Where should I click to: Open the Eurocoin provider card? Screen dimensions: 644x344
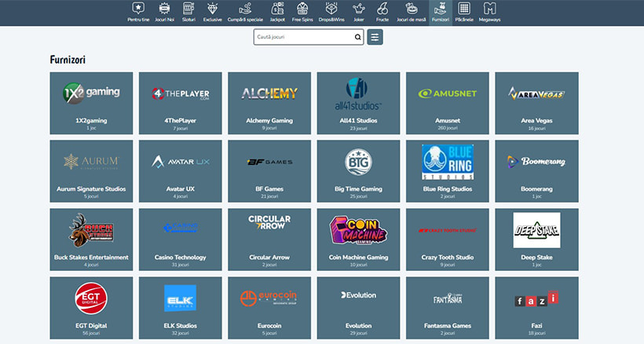coord(269,308)
